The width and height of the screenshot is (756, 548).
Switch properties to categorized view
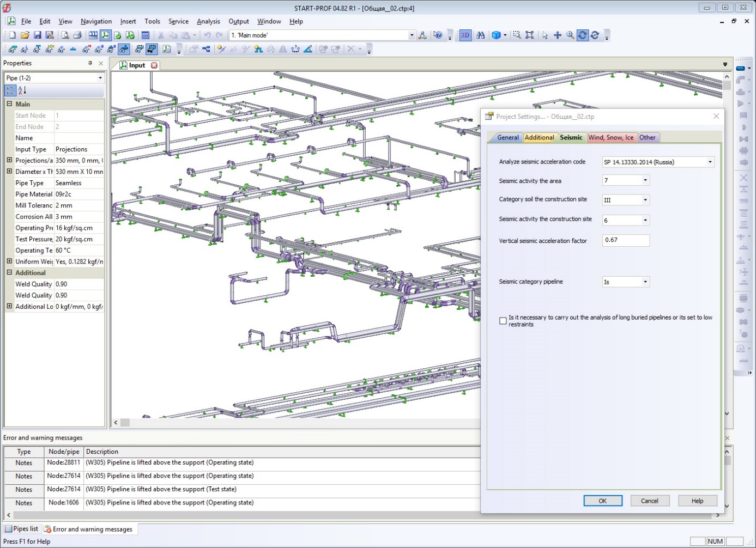click(10, 90)
